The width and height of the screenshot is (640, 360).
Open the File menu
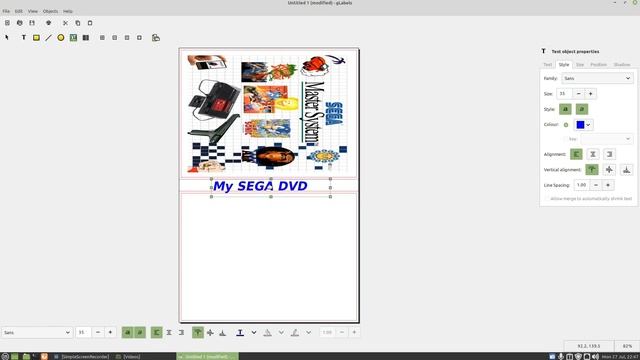coord(6,11)
